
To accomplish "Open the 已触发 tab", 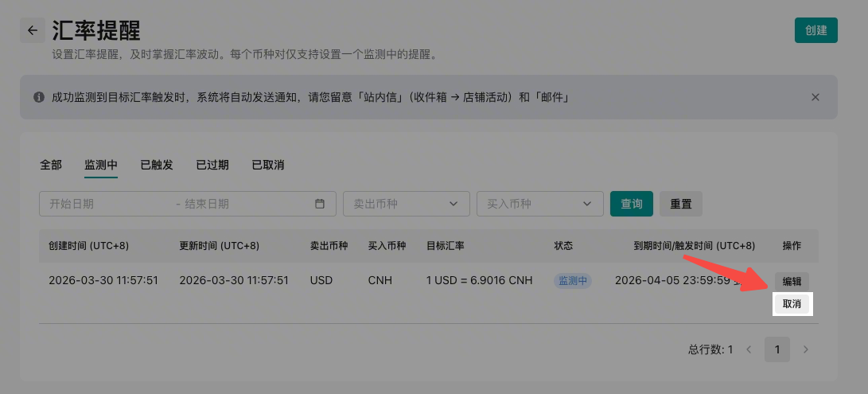I will [x=157, y=165].
